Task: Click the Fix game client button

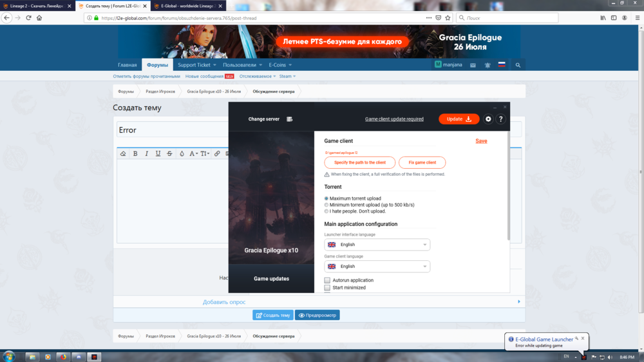Action: [x=422, y=162]
